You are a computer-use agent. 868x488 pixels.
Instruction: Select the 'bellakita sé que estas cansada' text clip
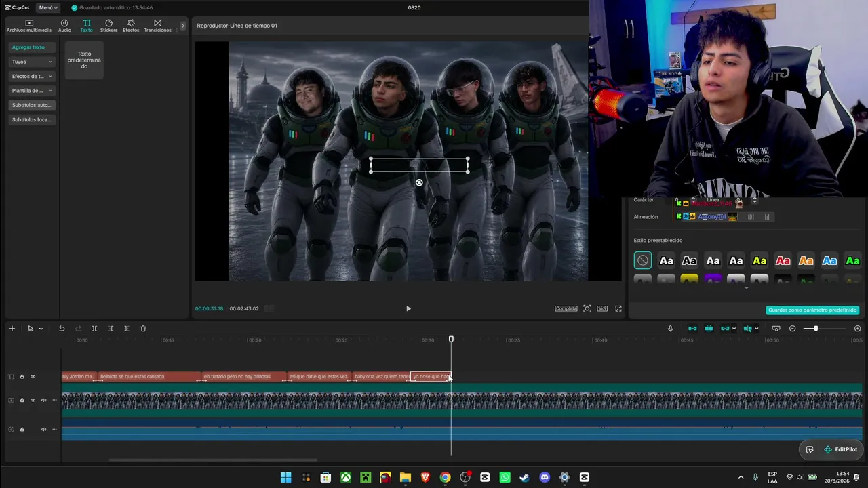click(150, 377)
